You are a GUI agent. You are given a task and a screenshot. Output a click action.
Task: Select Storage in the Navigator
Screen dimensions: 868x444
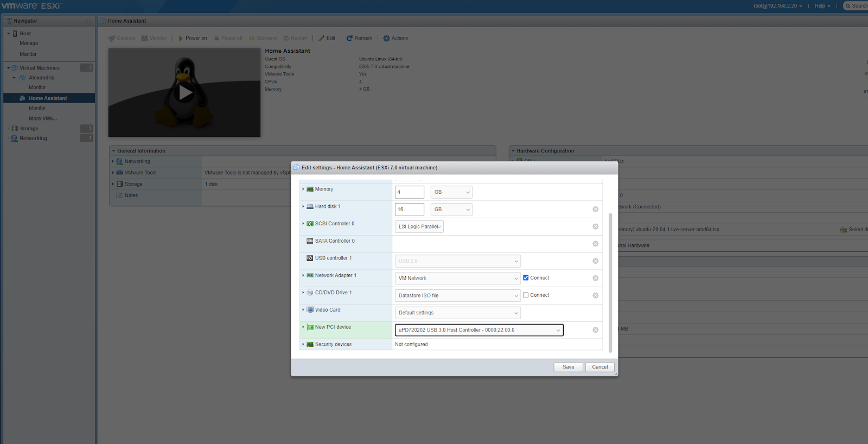pyautogui.click(x=29, y=129)
